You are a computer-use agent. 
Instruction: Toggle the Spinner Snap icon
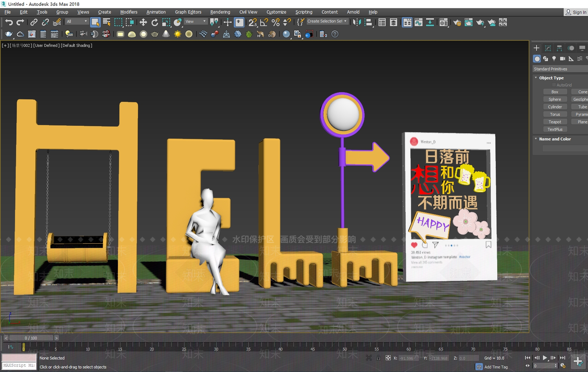(x=287, y=22)
